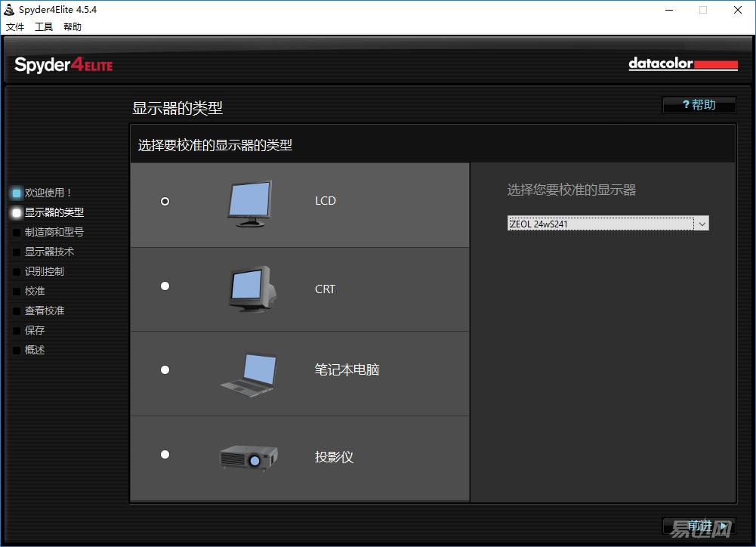Go to 校准 step in sidebar
This screenshot has height=547, width=756.
coord(35,292)
